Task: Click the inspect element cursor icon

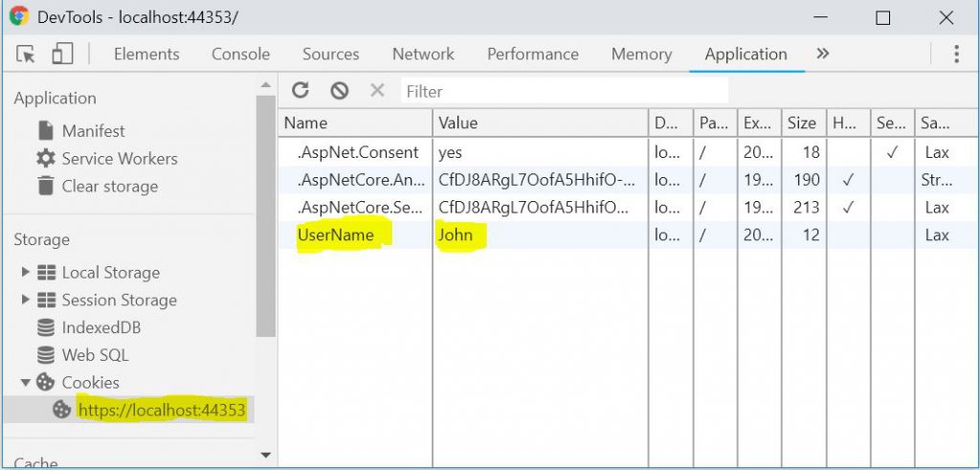Action: [x=26, y=55]
